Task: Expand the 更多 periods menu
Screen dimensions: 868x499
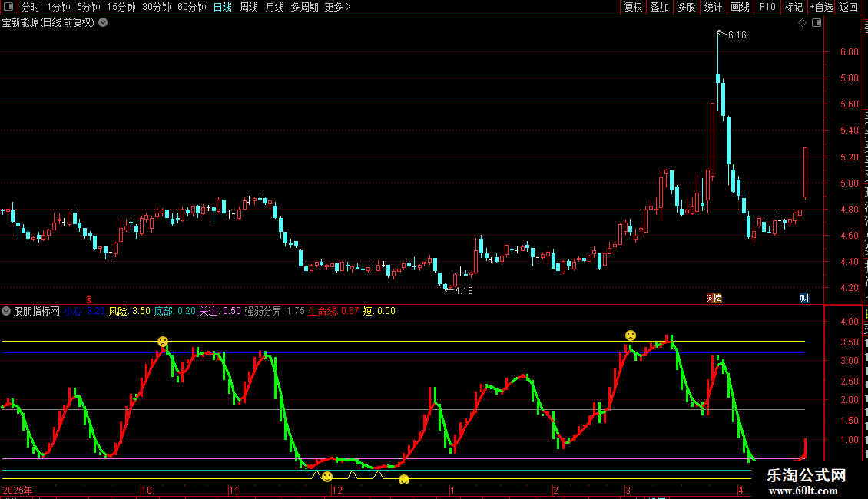Action: 337,7
